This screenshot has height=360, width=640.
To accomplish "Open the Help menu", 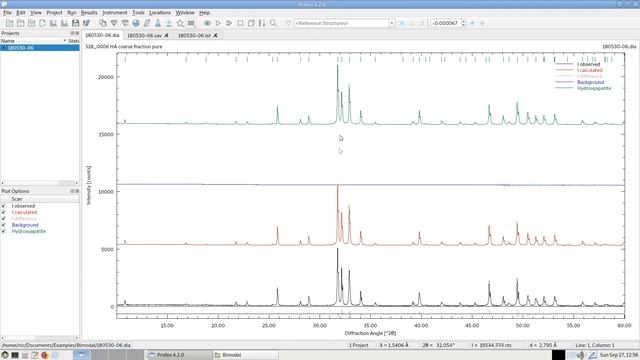I will click(204, 13).
